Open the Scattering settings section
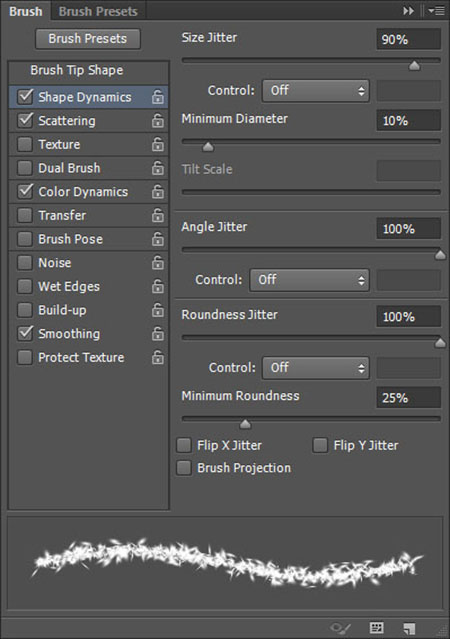450x639 pixels. point(67,121)
